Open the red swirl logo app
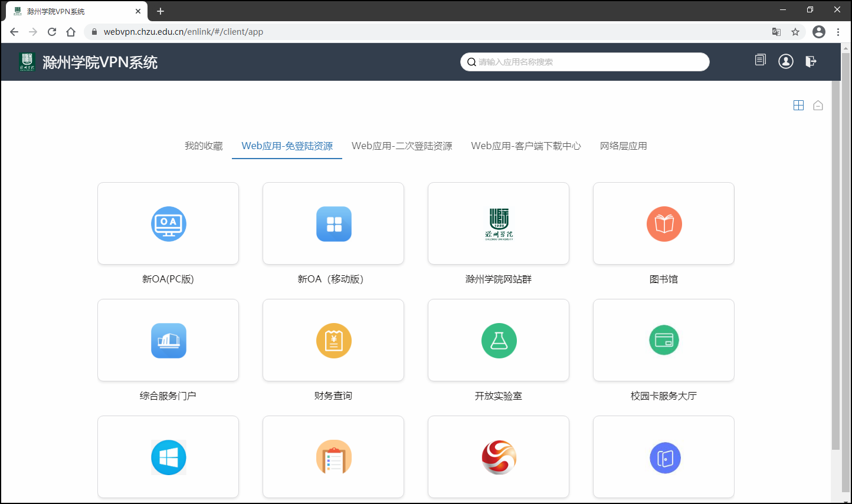 tap(499, 457)
